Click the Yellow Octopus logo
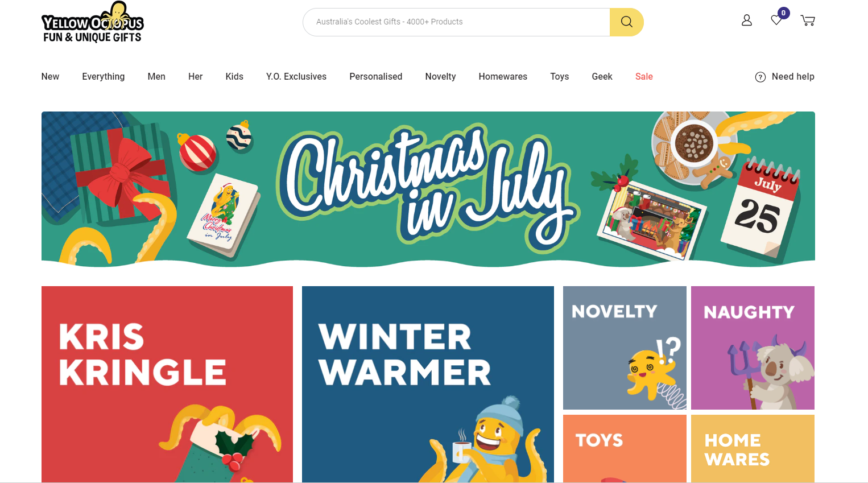The width and height of the screenshot is (868, 483). 92,23
